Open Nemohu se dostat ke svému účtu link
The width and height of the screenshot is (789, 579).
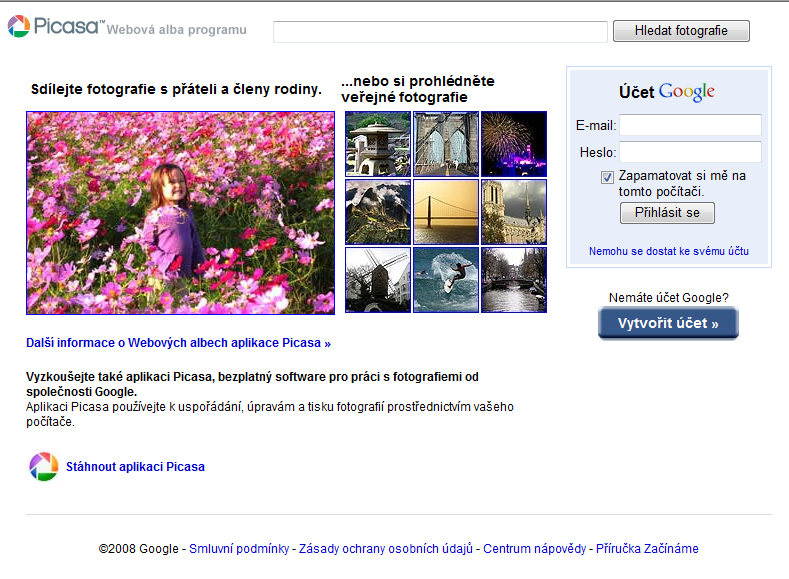point(669,251)
